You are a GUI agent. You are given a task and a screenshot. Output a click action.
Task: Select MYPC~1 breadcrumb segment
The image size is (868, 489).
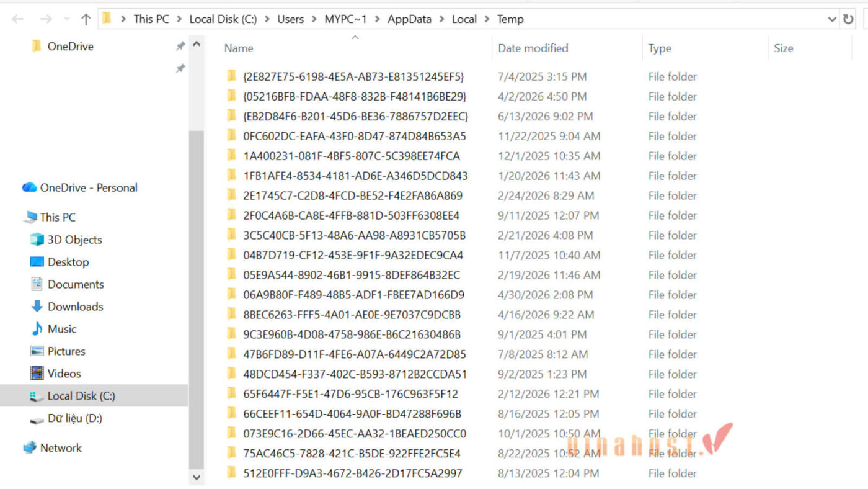point(346,19)
